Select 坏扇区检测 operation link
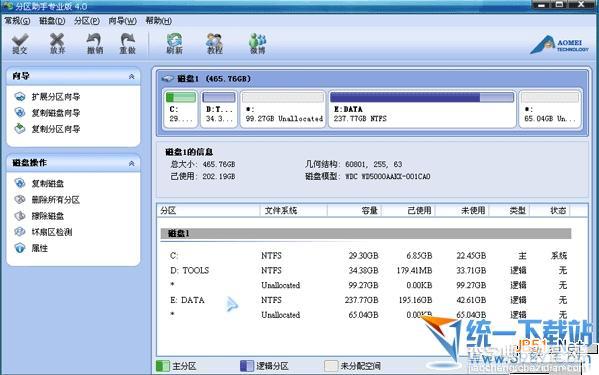Image resolution: width=599 pixels, height=375 pixels. point(52,232)
